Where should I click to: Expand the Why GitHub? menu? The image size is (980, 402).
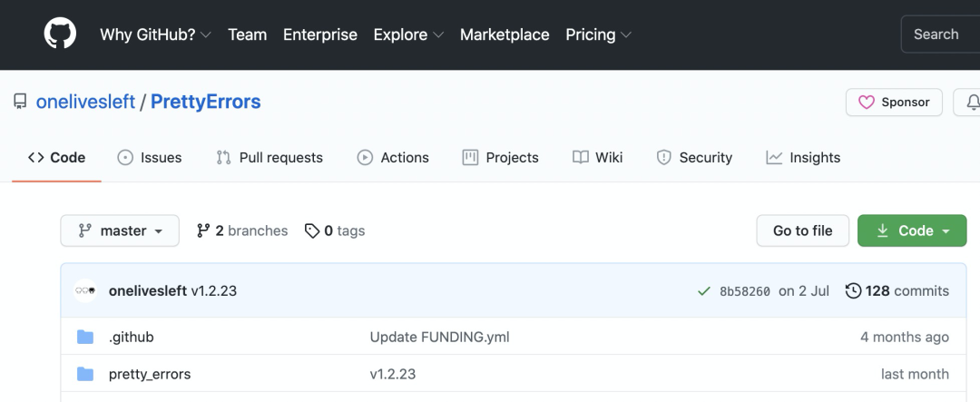coord(155,34)
